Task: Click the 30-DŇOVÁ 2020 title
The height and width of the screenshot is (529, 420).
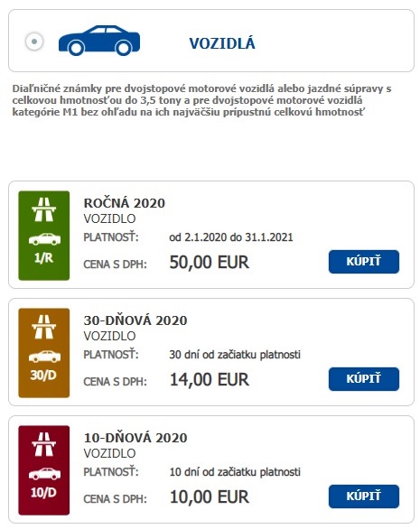Action: point(135,320)
